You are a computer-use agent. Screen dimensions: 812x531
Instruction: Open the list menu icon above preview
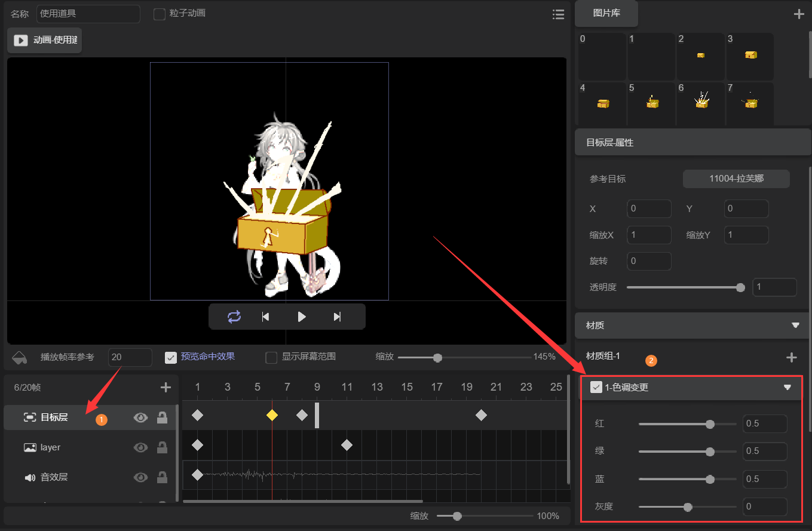[x=559, y=14]
